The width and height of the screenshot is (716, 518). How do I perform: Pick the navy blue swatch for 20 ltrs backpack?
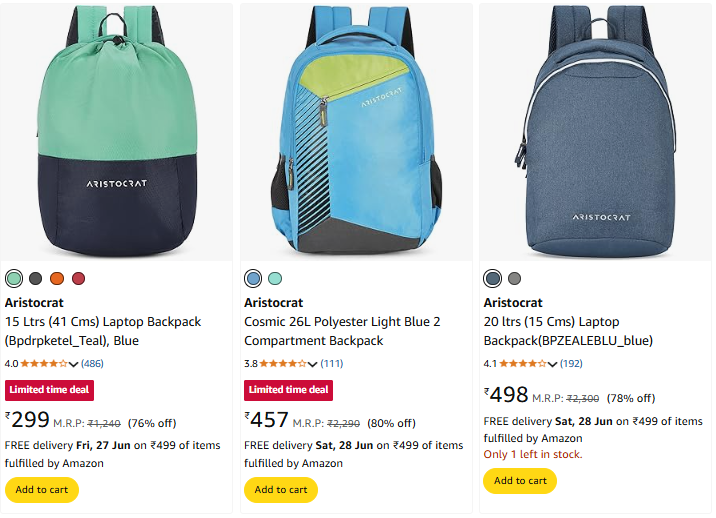[x=492, y=278]
